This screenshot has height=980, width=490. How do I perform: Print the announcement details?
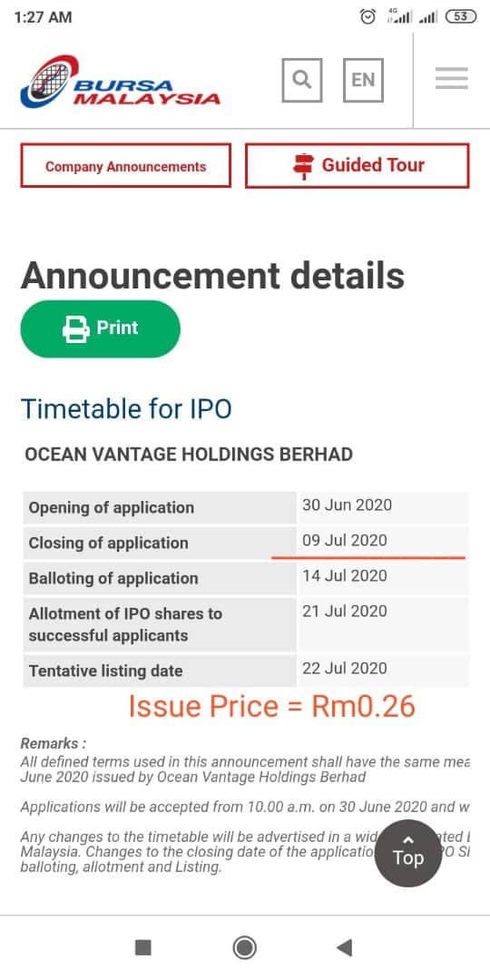click(101, 328)
